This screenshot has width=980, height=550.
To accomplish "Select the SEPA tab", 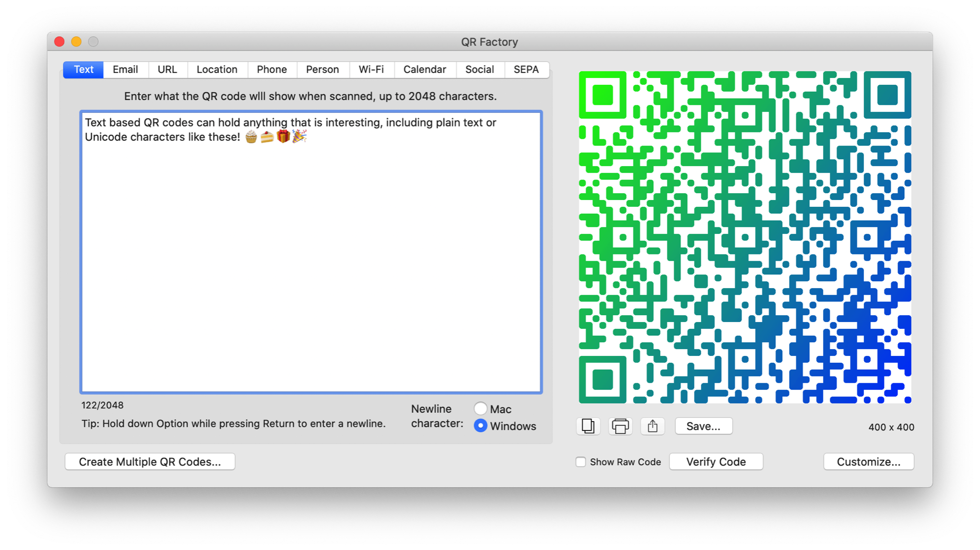I will pyautogui.click(x=527, y=69).
